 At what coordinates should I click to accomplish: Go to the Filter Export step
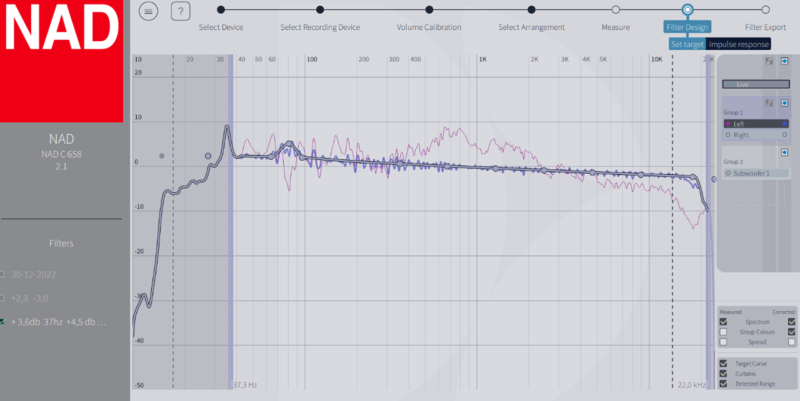tap(765, 27)
